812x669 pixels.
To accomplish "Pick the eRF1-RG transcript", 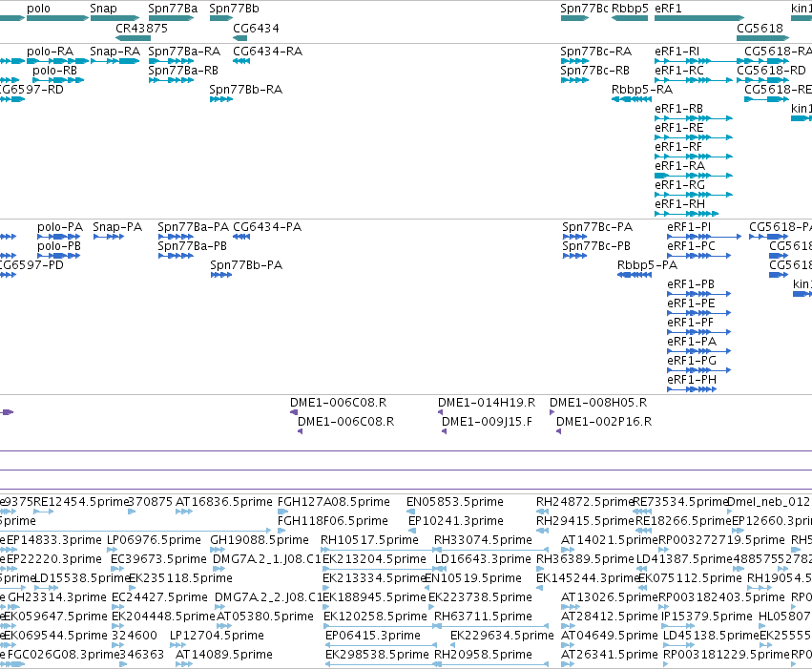I will [694, 195].
